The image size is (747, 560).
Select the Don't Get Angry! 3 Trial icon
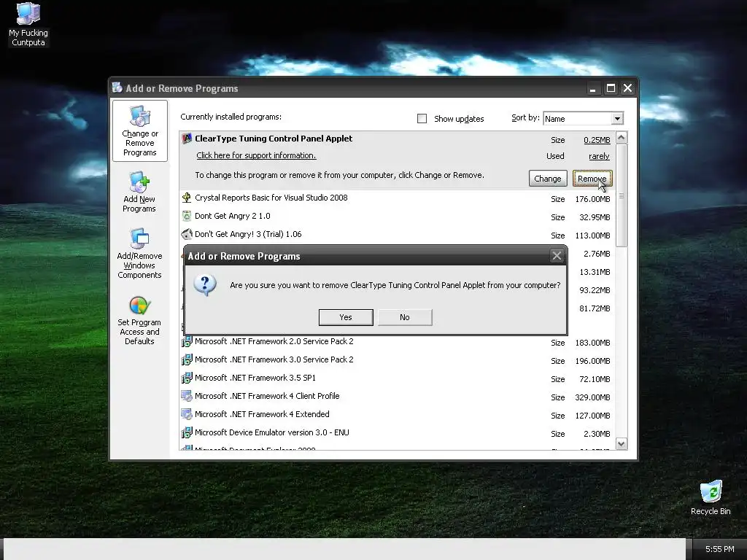(x=187, y=234)
